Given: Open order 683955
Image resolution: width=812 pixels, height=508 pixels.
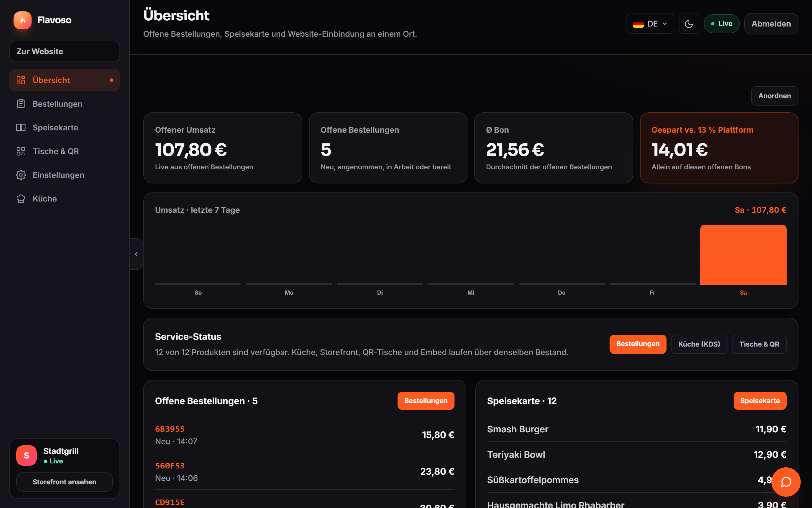Looking at the screenshot, I should coord(305,435).
